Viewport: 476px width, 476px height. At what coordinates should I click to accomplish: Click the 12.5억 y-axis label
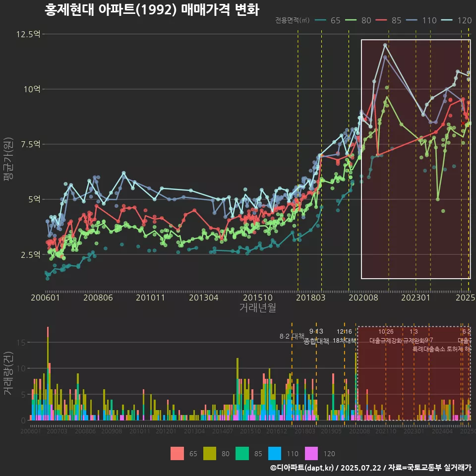(x=28, y=34)
